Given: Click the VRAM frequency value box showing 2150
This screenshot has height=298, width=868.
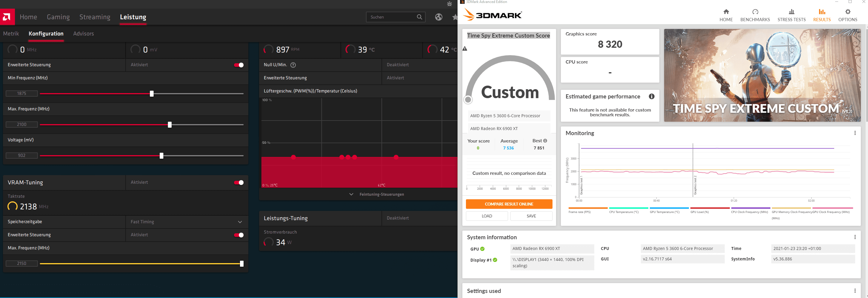Looking at the screenshot, I should tap(21, 264).
